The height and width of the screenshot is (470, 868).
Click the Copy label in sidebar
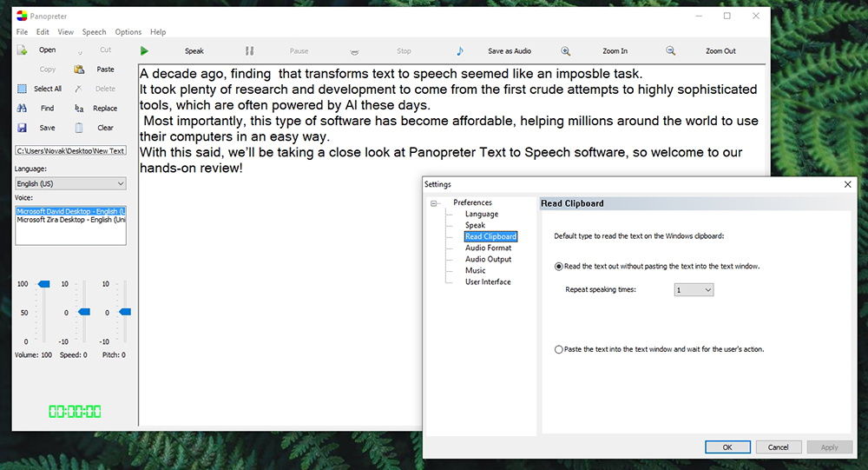48,70
